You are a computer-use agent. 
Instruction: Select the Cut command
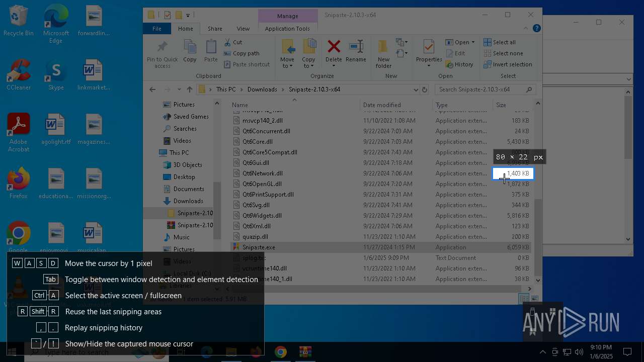233,42
